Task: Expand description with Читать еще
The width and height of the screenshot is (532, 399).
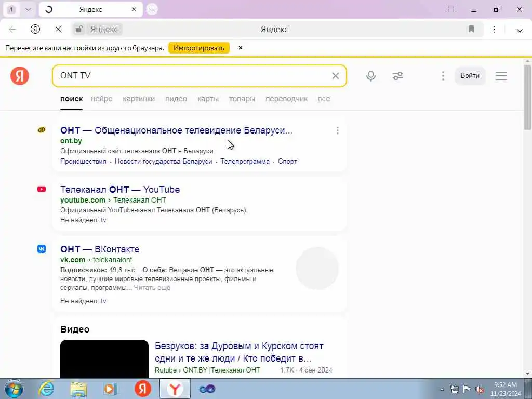Action: [x=152, y=288]
